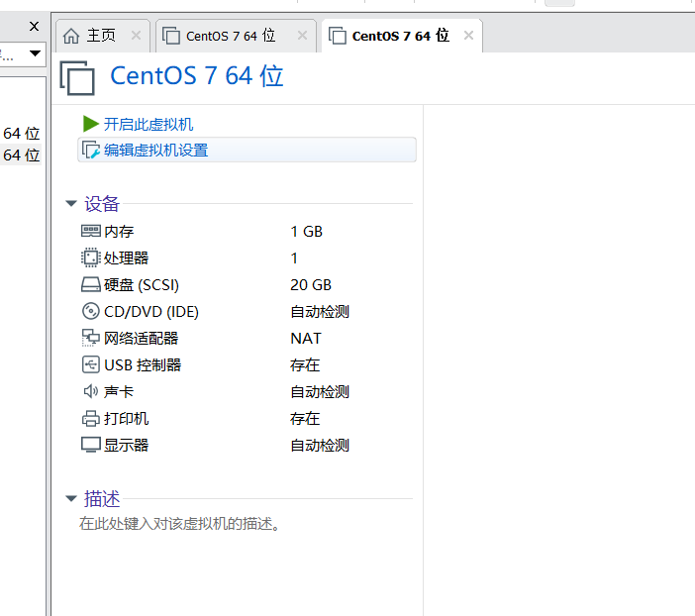Select 硬盘 (SCSI) device label
This screenshot has width=695, height=616.
(142, 285)
